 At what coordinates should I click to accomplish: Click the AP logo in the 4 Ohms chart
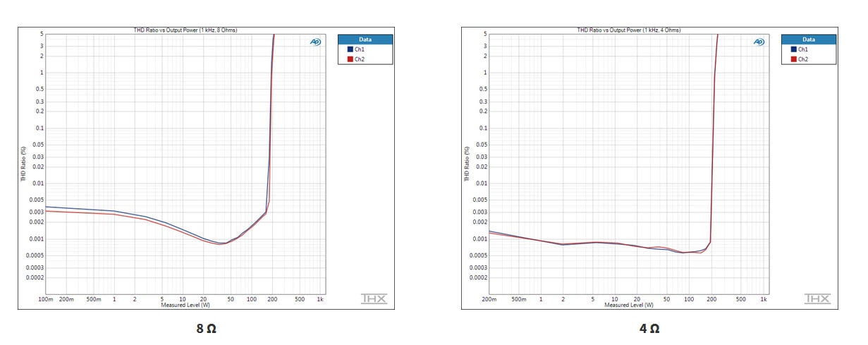[x=759, y=42]
